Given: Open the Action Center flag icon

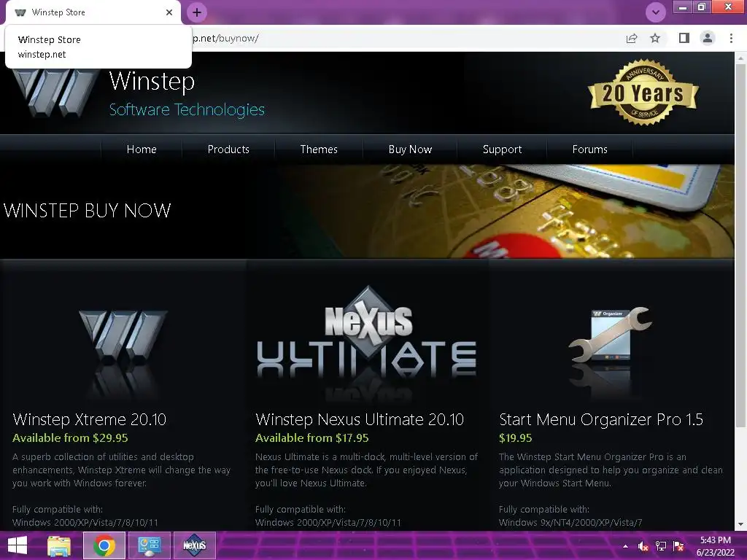Looking at the screenshot, I should click(678, 546).
